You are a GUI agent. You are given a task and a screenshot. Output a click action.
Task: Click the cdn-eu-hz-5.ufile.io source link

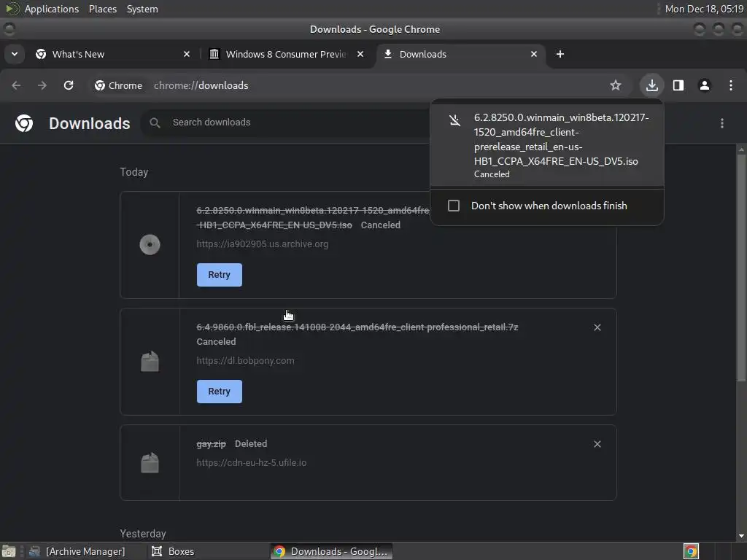point(251,462)
